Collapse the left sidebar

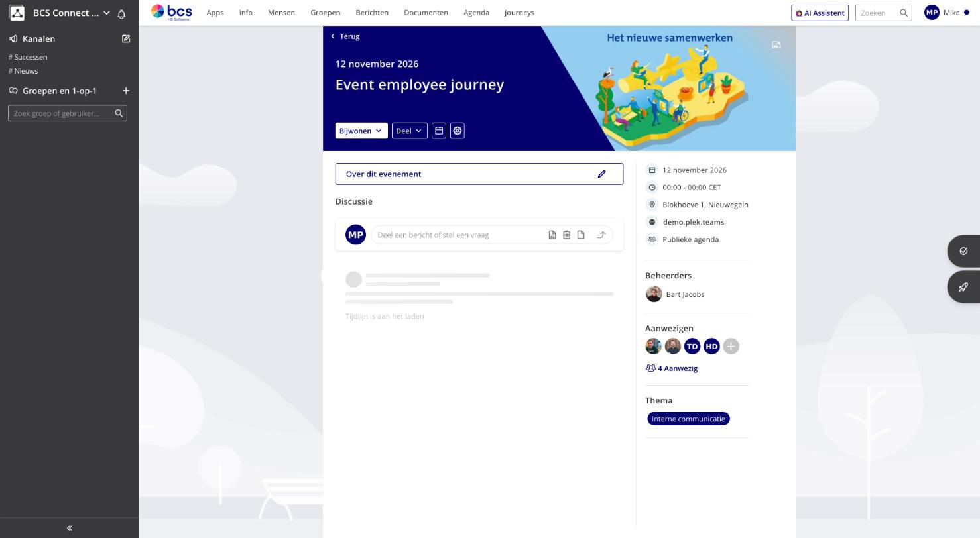click(x=69, y=528)
